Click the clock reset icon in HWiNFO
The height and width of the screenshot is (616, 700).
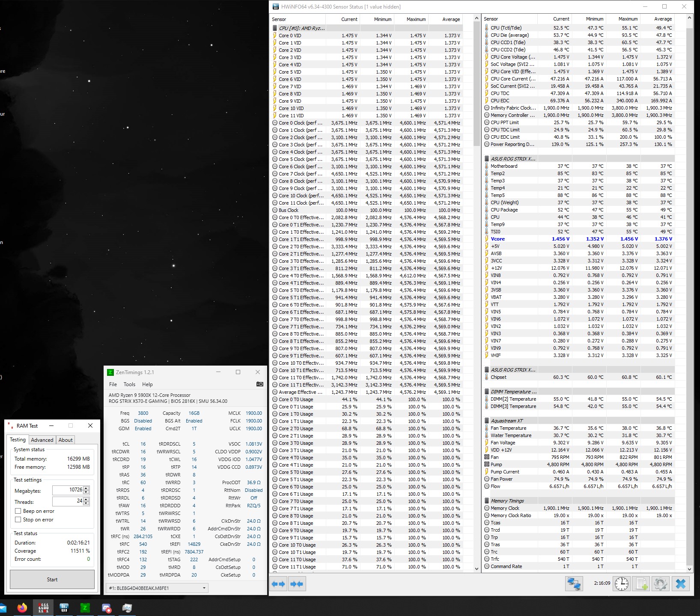(621, 584)
